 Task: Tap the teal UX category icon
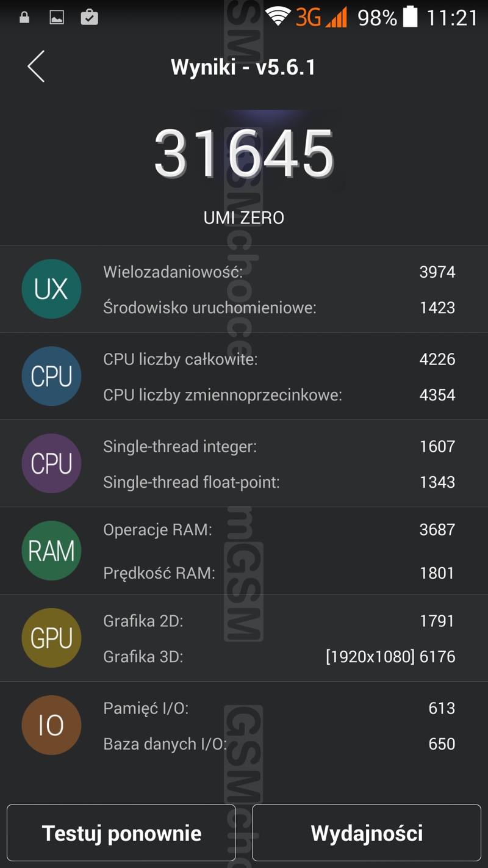pos(51,289)
